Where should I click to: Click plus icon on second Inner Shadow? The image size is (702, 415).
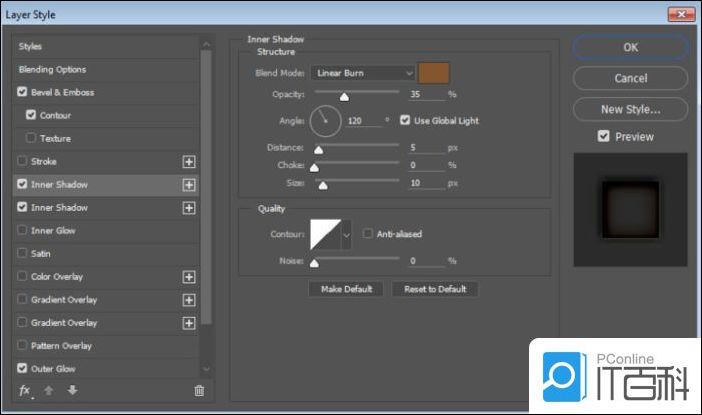tap(189, 208)
